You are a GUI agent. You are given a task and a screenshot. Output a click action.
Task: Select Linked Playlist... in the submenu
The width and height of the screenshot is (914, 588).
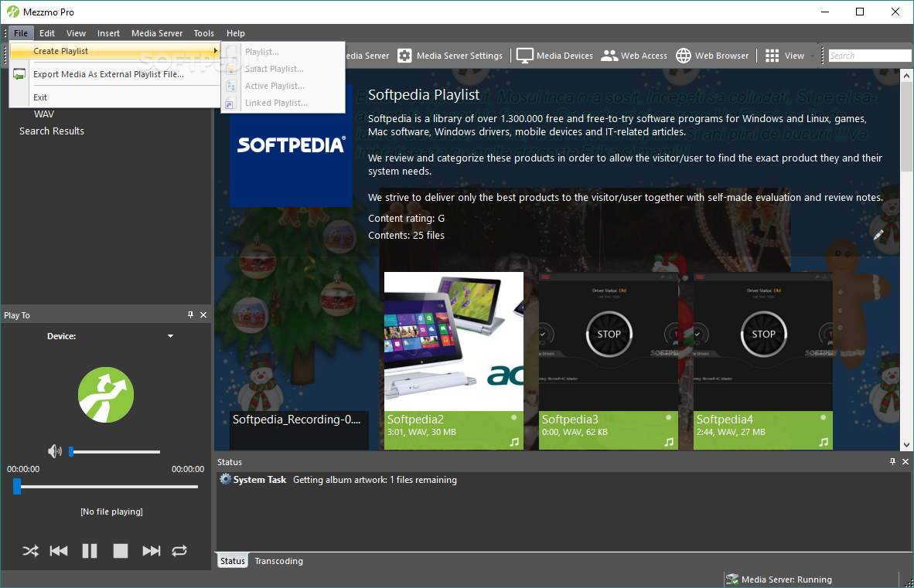click(283, 103)
